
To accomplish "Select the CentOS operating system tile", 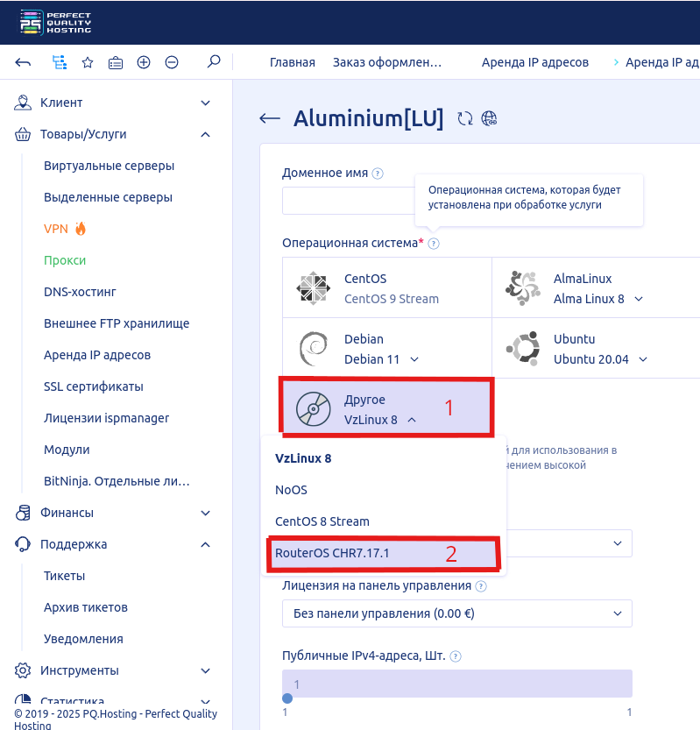I will [386, 287].
